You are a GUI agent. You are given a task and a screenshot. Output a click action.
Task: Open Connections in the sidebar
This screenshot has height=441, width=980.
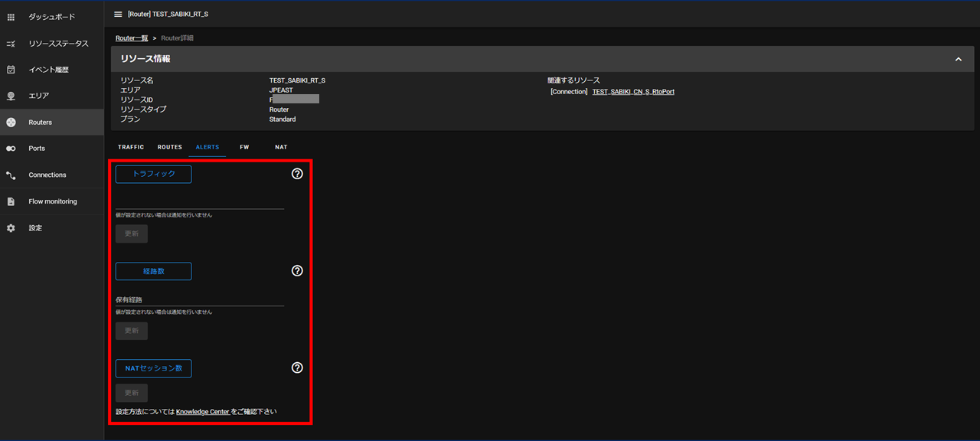[x=52, y=175]
